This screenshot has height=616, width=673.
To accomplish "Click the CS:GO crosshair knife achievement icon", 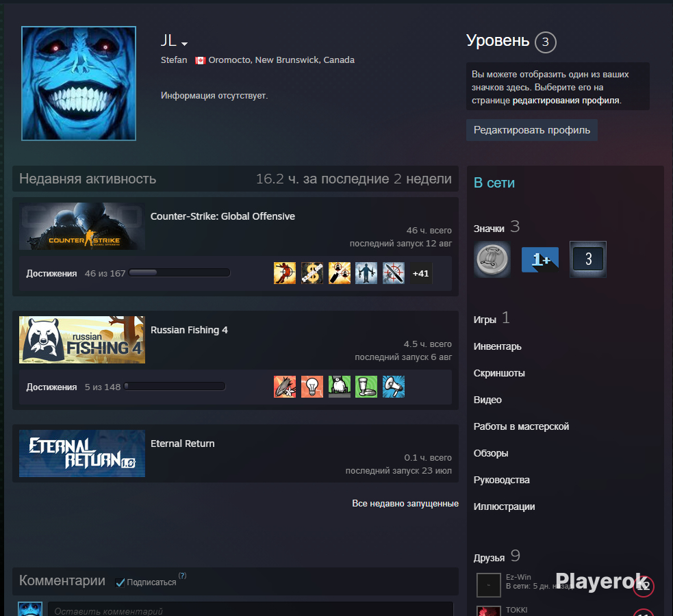I will pyautogui.click(x=394, y=273).
